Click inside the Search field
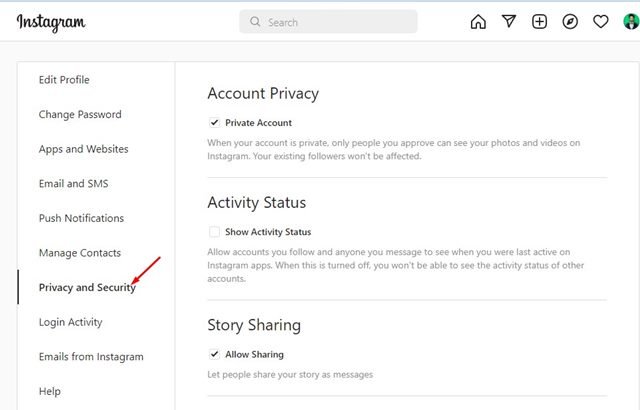 [x=328, y=22]
